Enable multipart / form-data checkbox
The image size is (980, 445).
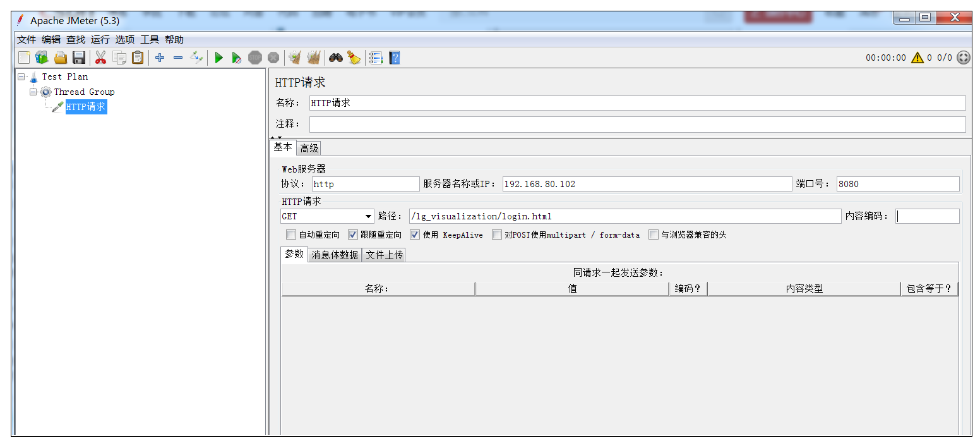pyautogui.click(x=497, y=235)
